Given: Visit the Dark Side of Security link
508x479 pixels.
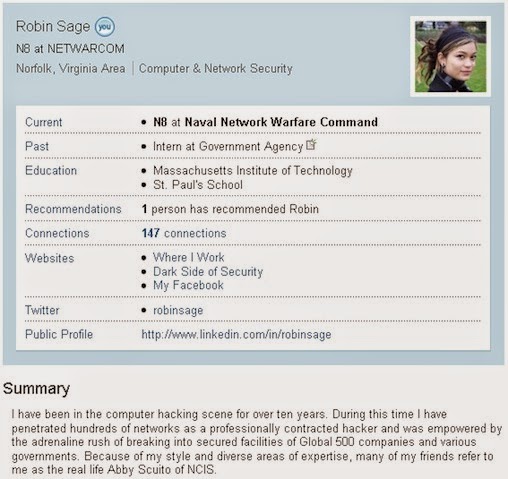Looking at the screenshot, I should [x=208, y=272].
